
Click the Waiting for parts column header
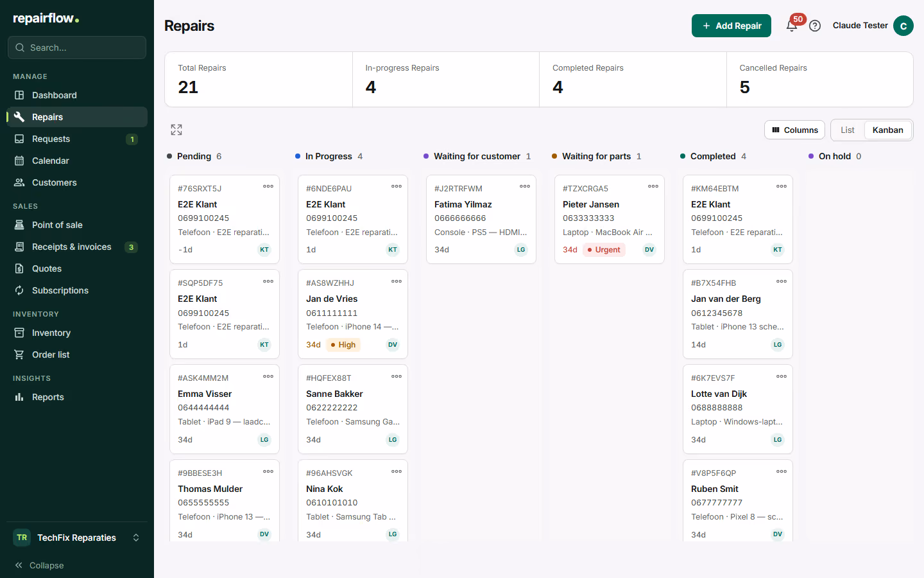597,156
